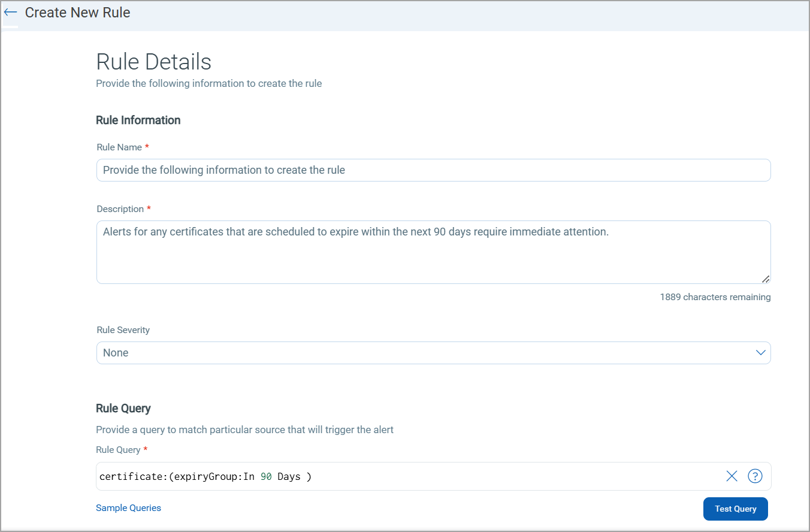
Task: Click the Rule Name field label
Action: [119, 147]
